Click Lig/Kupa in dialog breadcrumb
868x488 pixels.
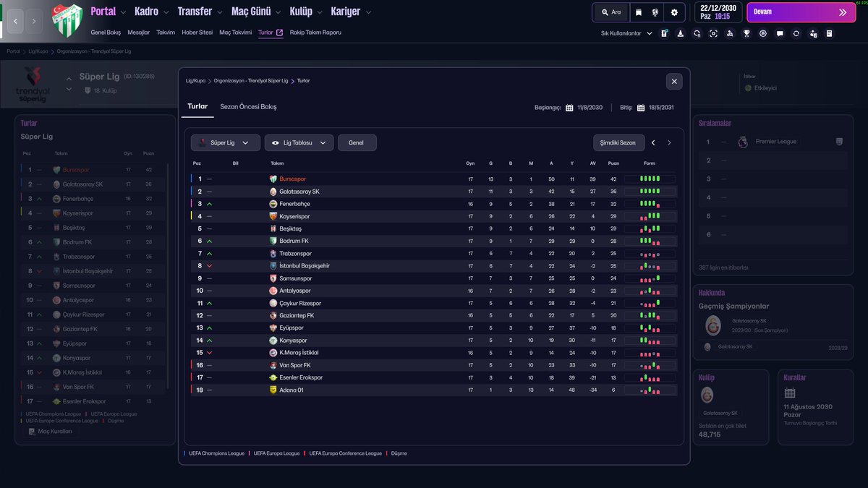point(195,81)
